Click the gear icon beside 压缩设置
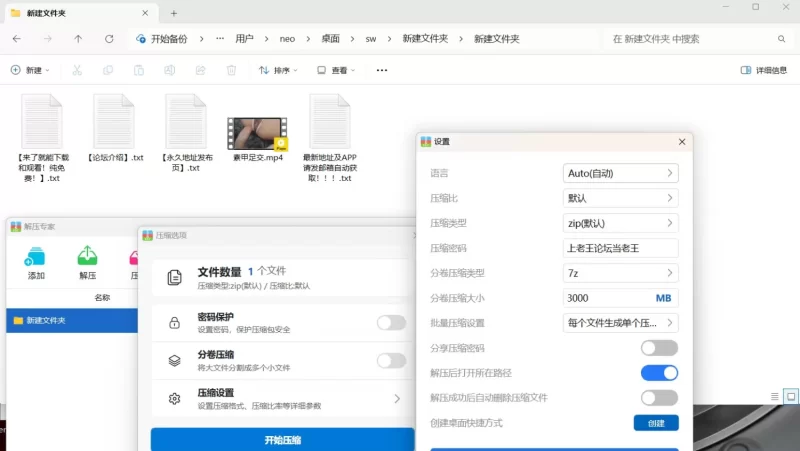Image resolution: width=800 pixels, height=451 pixels. 174,398
